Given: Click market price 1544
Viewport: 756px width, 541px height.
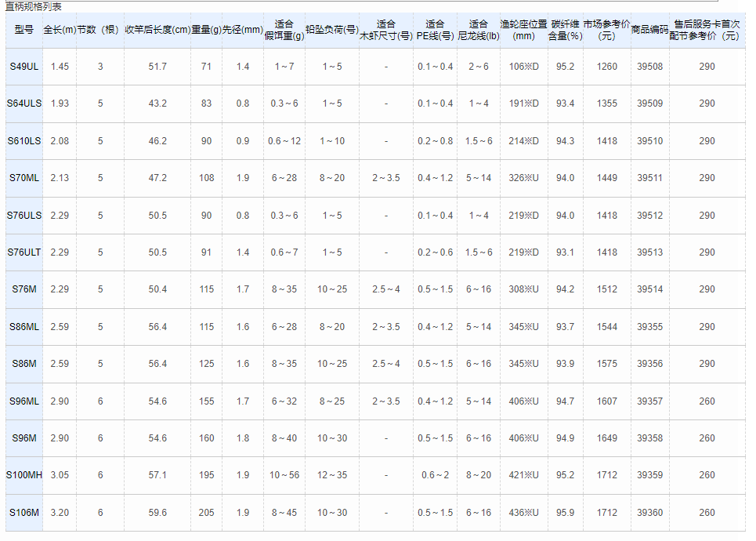Looking at the screenshot, I should [606, 327].
